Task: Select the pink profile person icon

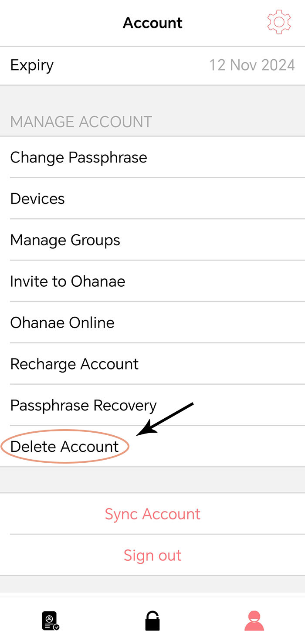Action: (x=254, y=621)
